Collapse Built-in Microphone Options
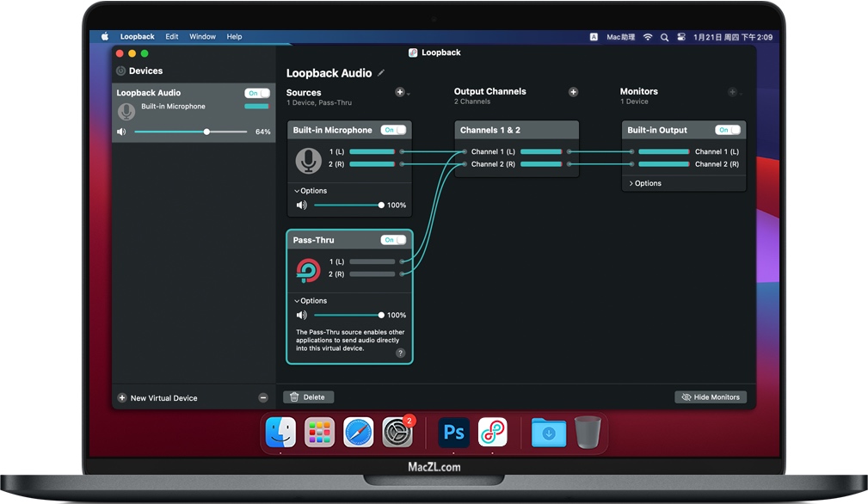This screenshot has width=868, height=504. pos(311,191)
